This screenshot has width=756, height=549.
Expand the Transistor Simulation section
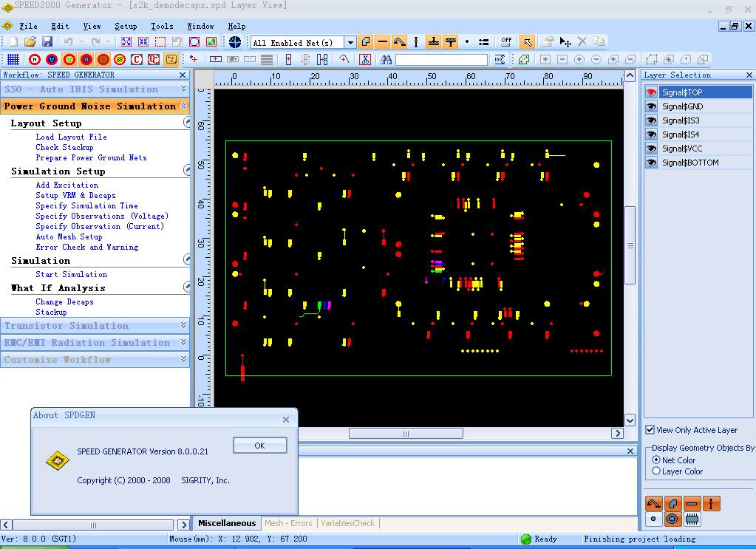(x=184, y=325)
